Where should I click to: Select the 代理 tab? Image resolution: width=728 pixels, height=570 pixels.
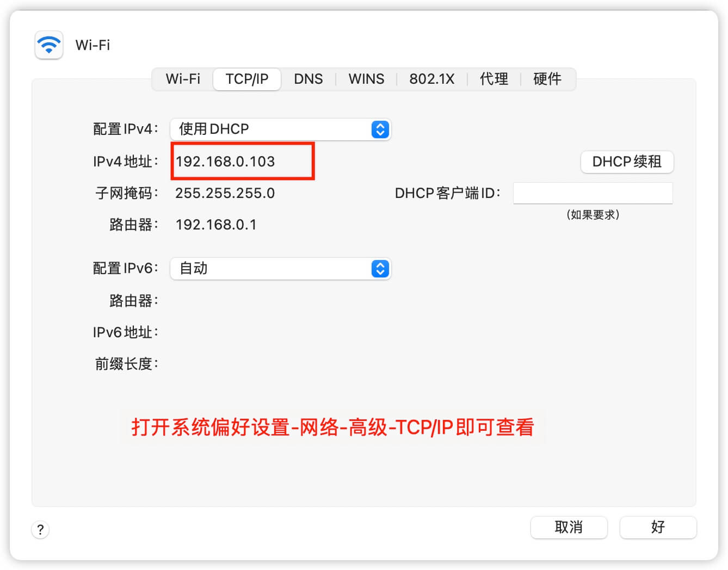pos(494,79)
